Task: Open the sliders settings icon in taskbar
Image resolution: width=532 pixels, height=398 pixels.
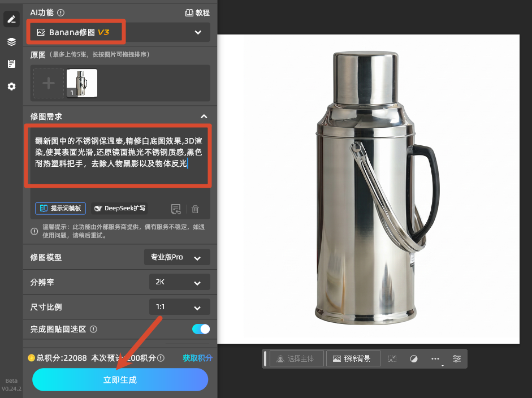Action: pyautogui.click(x=457, y=358)
